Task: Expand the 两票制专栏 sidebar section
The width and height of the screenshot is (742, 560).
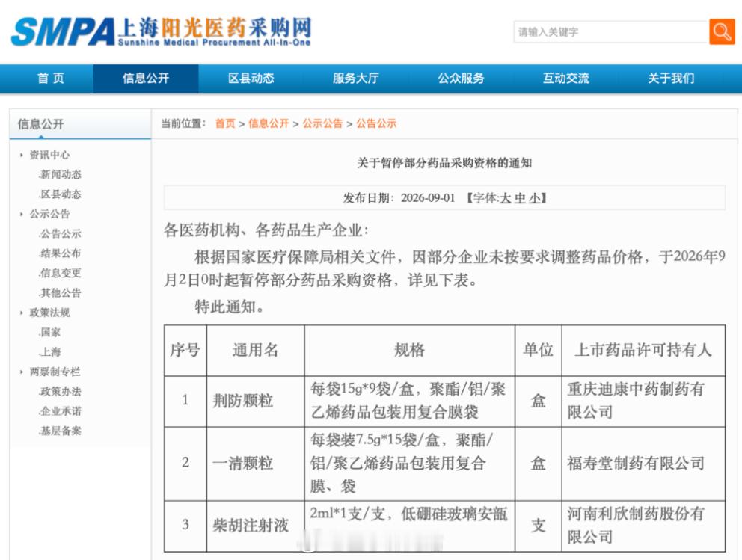Action: click(55, 372)
